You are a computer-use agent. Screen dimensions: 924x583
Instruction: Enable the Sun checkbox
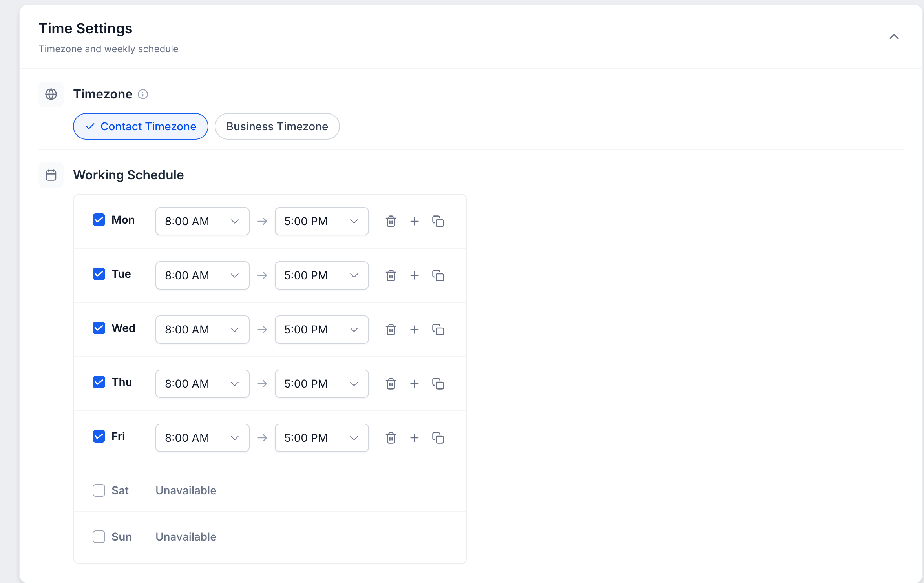coord(99,537)
